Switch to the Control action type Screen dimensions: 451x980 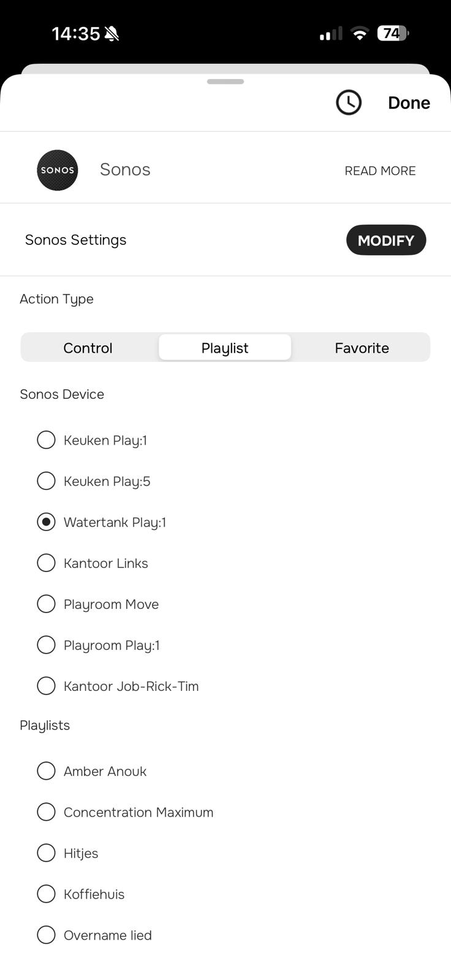(x=88, y=348)
